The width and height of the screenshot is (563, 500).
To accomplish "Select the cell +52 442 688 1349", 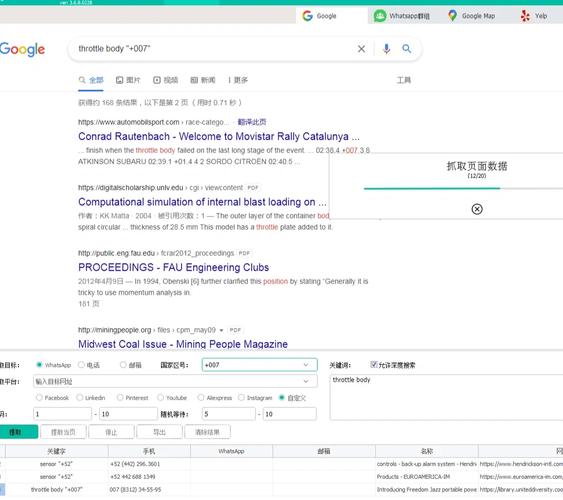I will 149,477.
